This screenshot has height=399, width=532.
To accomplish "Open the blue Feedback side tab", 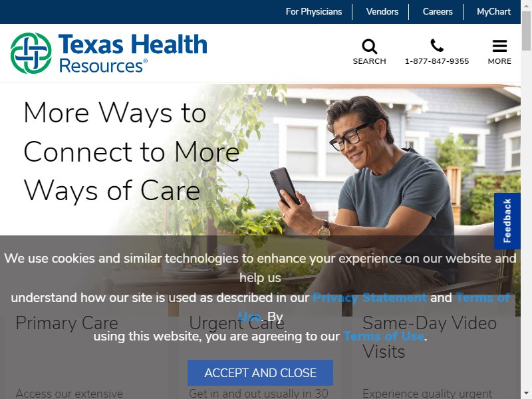I will click(x=507, y=221).
